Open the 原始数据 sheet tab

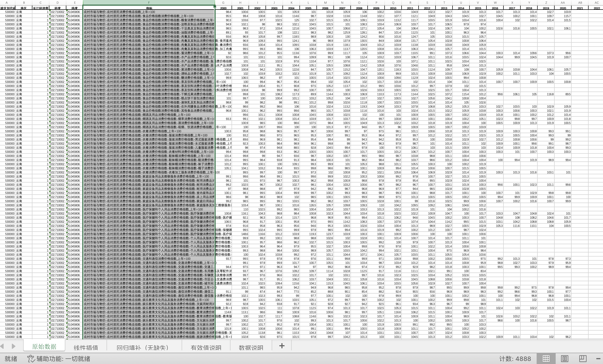[x=44, y=347]
